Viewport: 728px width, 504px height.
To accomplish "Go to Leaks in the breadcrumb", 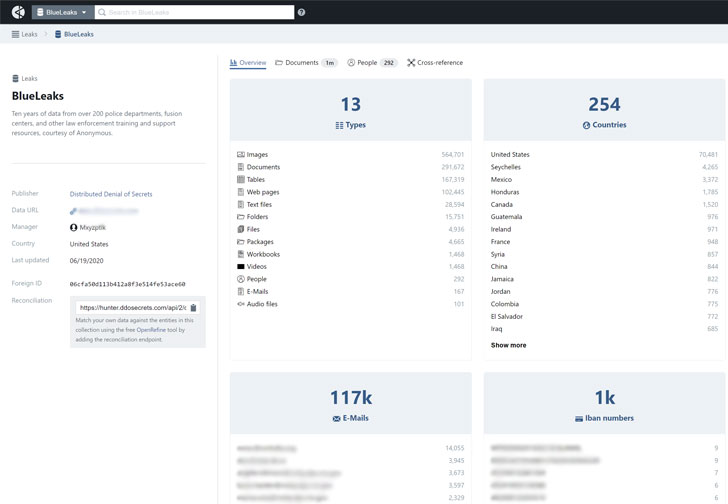I will 25,34.
